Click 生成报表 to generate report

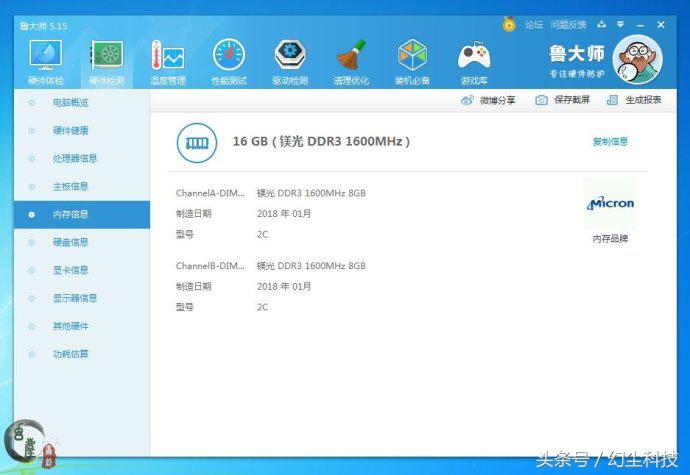pyautogui.click(x=634, y=100)
